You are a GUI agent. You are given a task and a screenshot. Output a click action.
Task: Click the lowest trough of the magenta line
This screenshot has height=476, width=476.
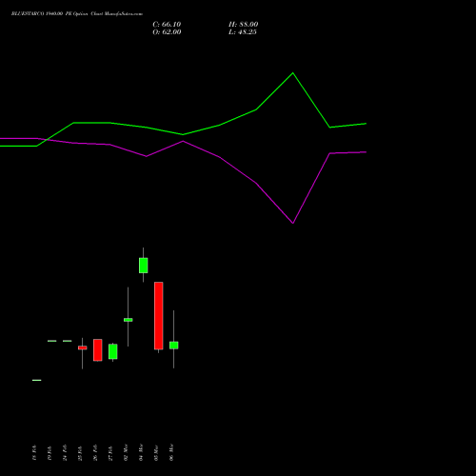(293, 223)
